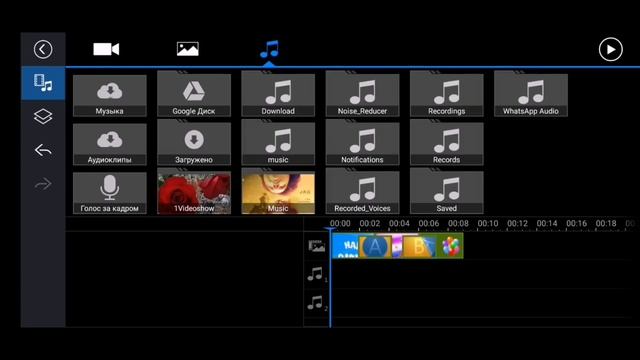Open the media library sidebar icon

coord(43,83)
